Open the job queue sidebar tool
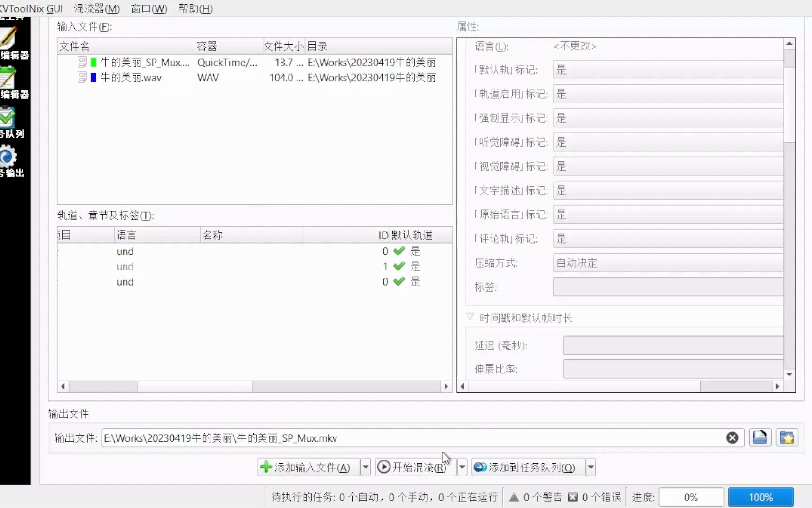The height and width of the screenshot is (508, 812). pyautogui.click(x=12, y=122)
